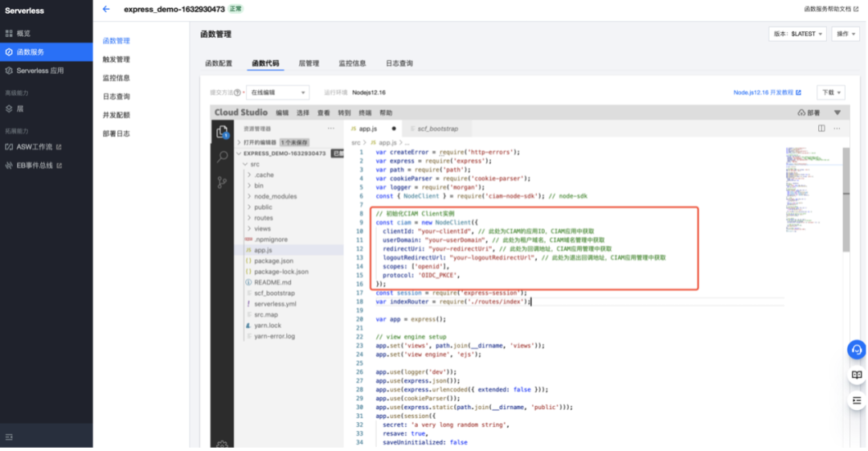The image size is (868, 451).
Task: Click the blue back arrow beside express_demo
Action: 106,10
